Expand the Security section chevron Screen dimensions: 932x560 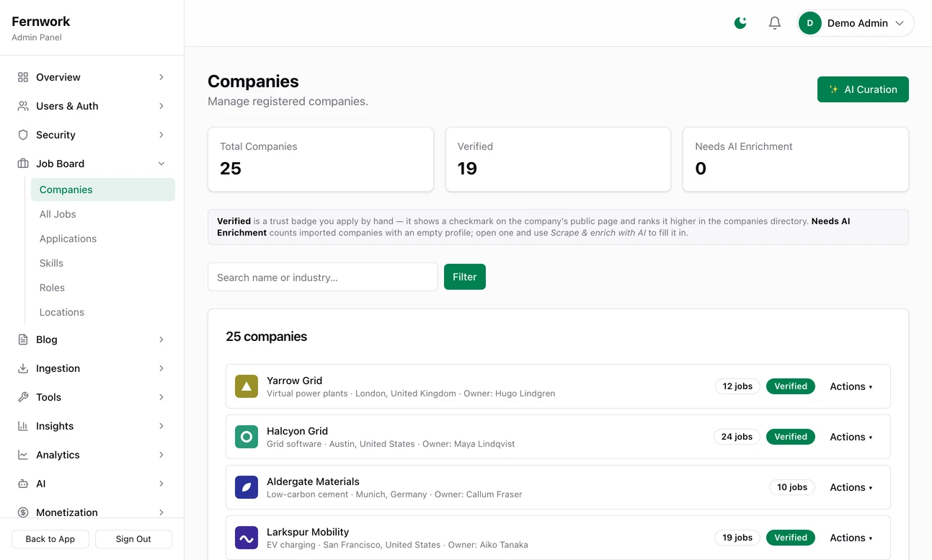pyautogui.click(x=161, y=135)
